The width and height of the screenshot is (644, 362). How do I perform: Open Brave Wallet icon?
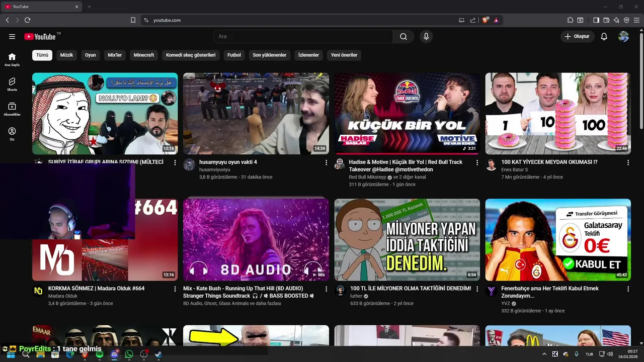(x=606, y=20)
